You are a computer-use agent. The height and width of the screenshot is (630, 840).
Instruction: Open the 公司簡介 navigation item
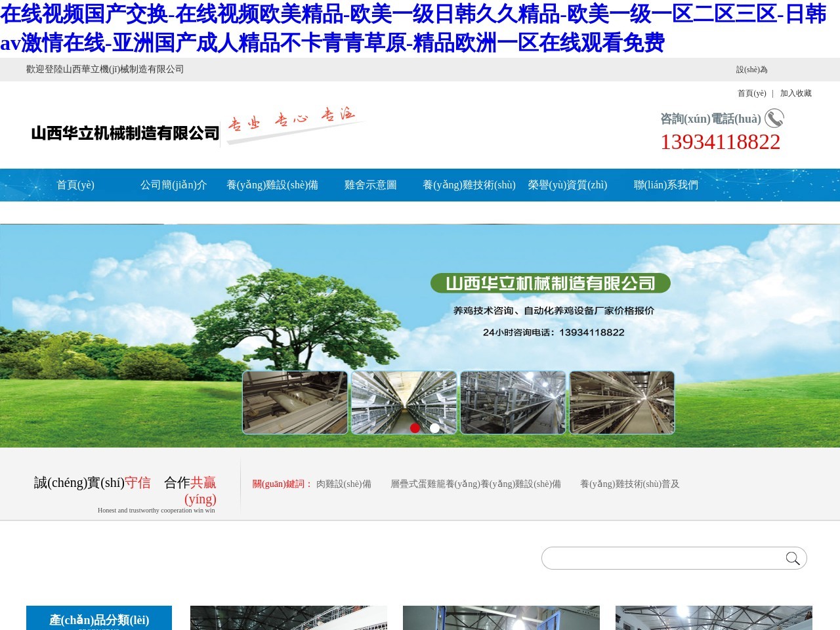tap(173, 185)
